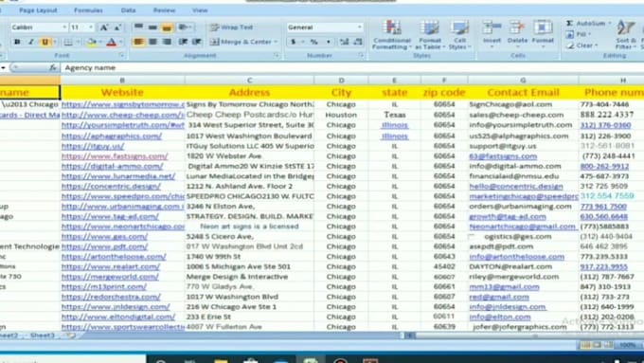Open the General number format dropdown
The width and height of the screenshot is (644, 363).
tap(359, 27)
